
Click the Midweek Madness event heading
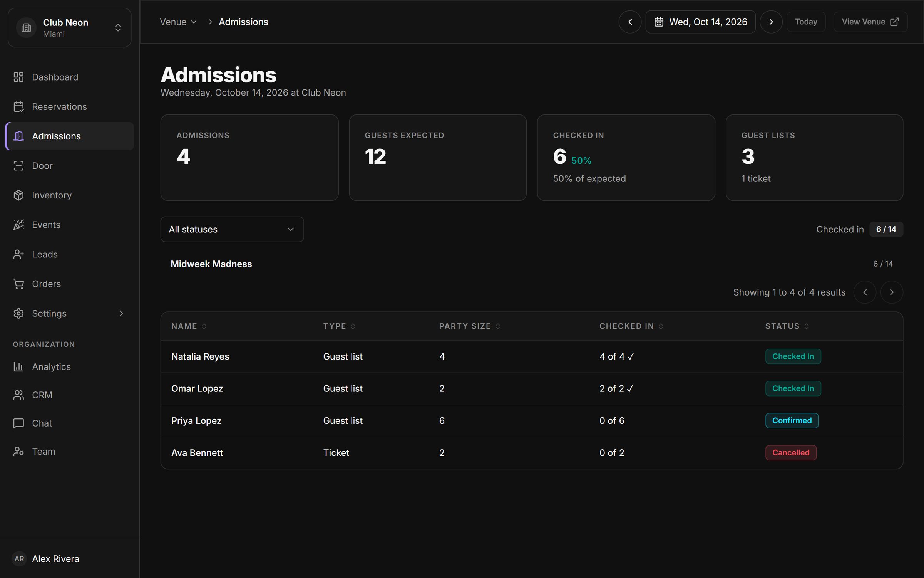pos(211,264)
